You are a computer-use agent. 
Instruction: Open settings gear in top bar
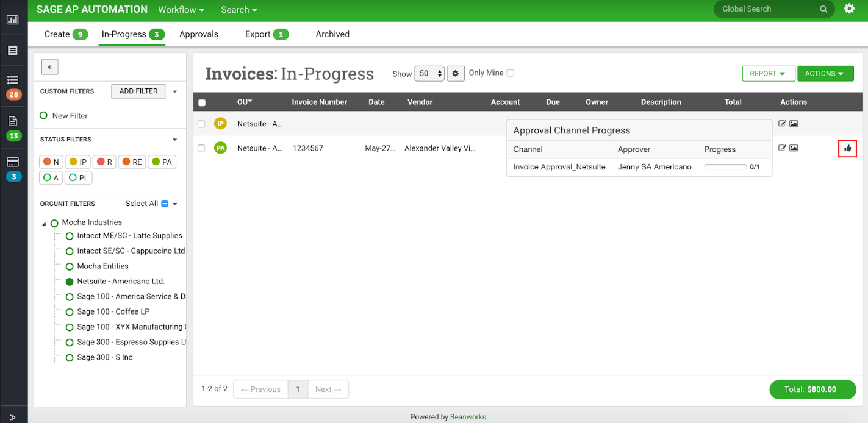(x=849, y=9)
